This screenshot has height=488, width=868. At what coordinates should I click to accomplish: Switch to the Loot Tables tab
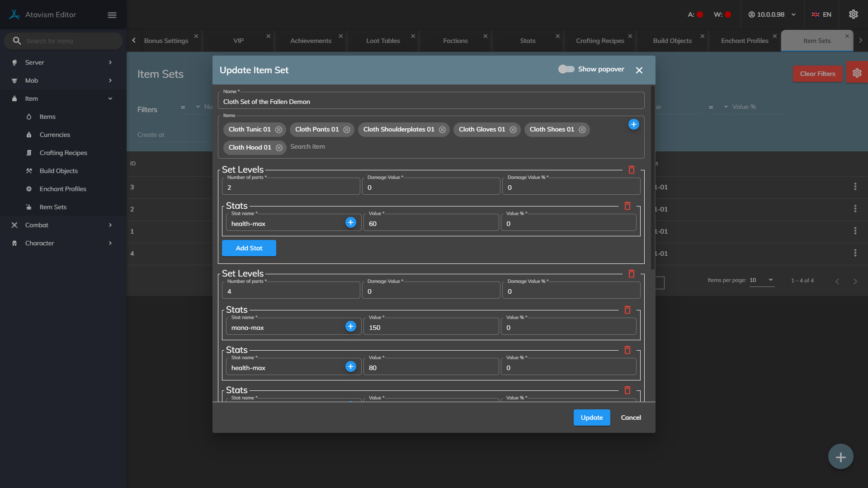point(383,41)
